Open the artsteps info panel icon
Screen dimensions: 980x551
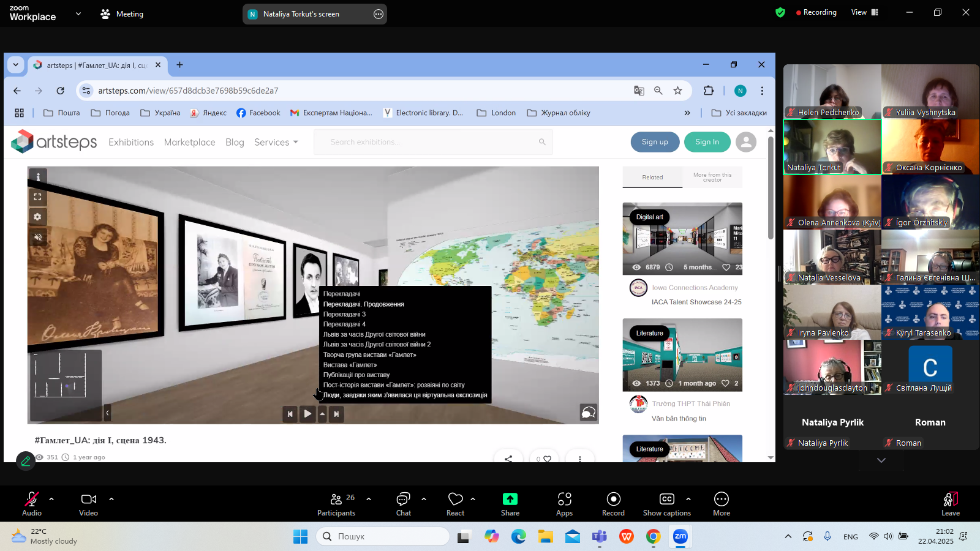[x=38, y=177]
